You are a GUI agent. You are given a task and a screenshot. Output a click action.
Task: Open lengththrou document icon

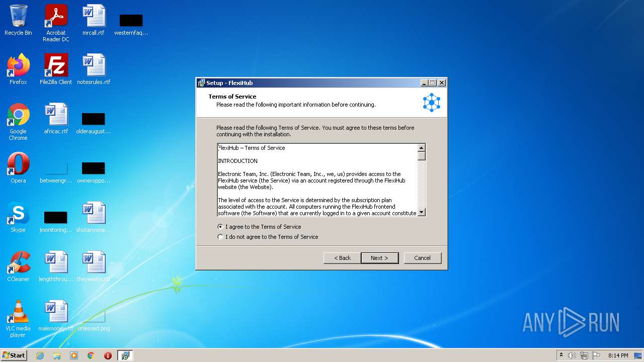[x=56, y=266]
